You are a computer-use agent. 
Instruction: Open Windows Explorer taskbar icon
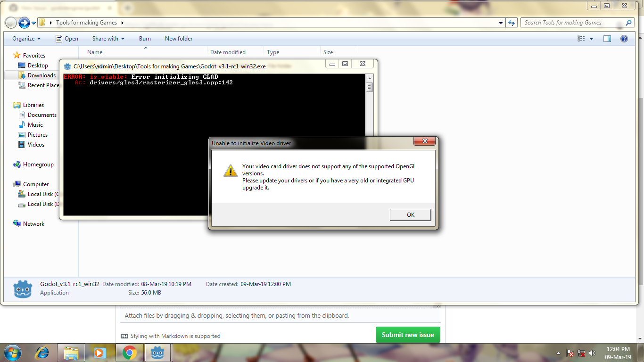tap(71, 353)
